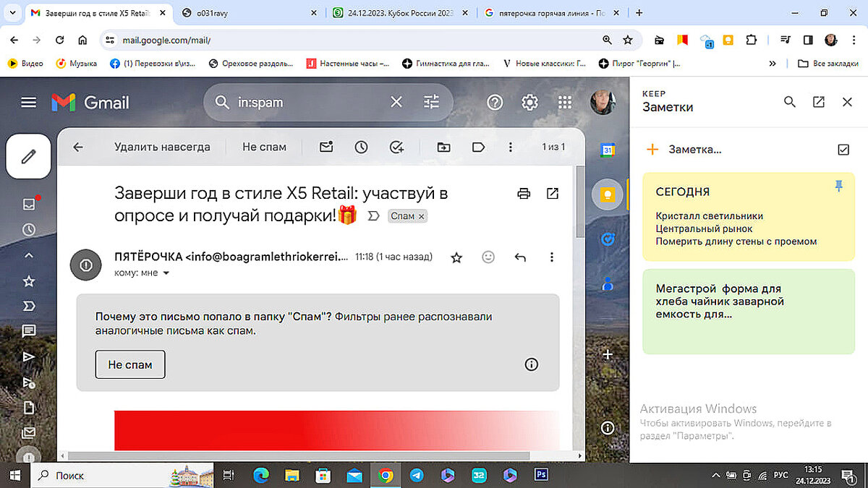The image size is (868, 488).
Task: Open info icon in spam banner
Action: (x=531, y=364)
